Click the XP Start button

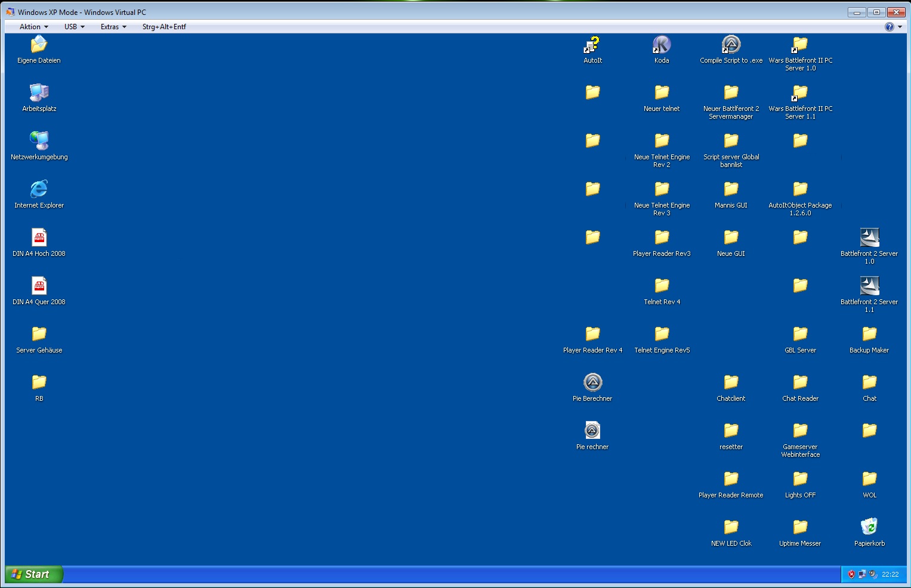coord(33,574)
